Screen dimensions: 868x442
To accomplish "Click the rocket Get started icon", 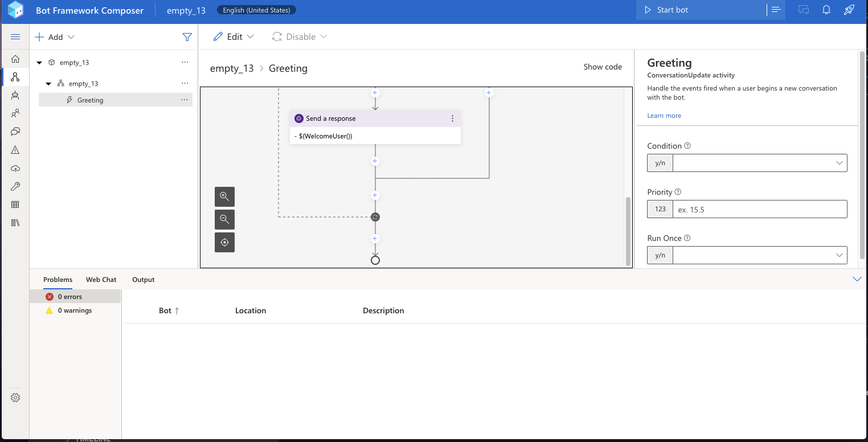I will 849,10.
